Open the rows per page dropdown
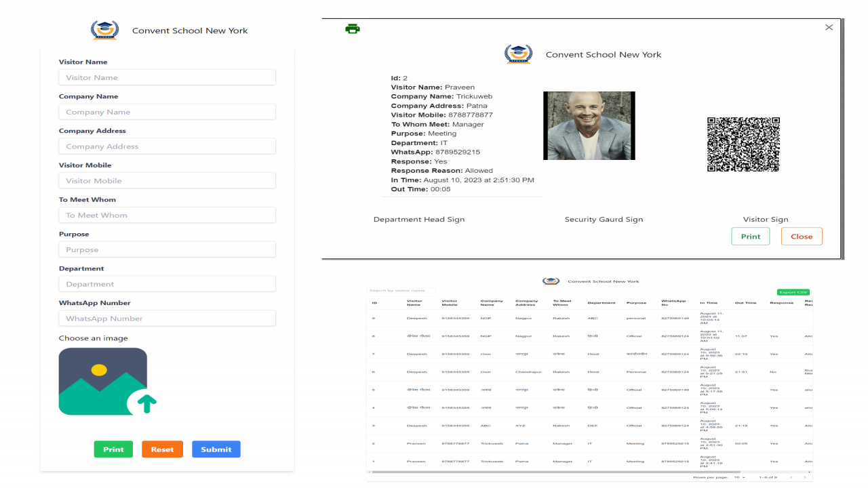 click(738, 477)
